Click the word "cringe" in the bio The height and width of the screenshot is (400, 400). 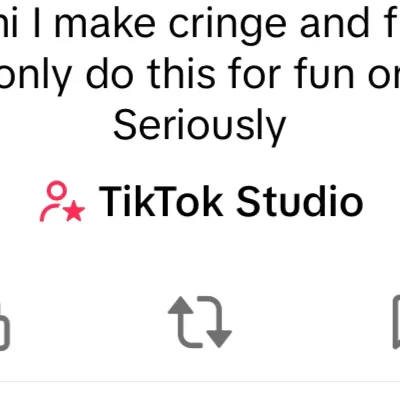228,26
